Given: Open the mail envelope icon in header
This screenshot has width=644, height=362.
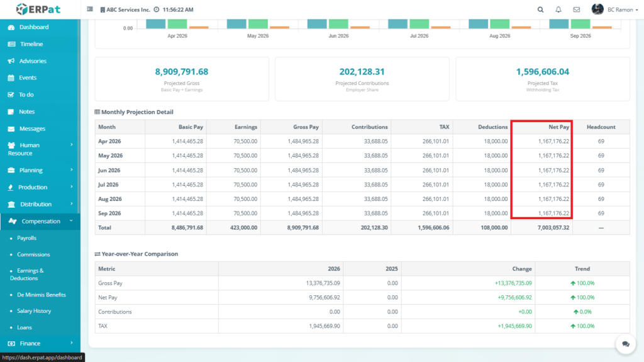Looking at the screenshot, I should click(576, 9).
